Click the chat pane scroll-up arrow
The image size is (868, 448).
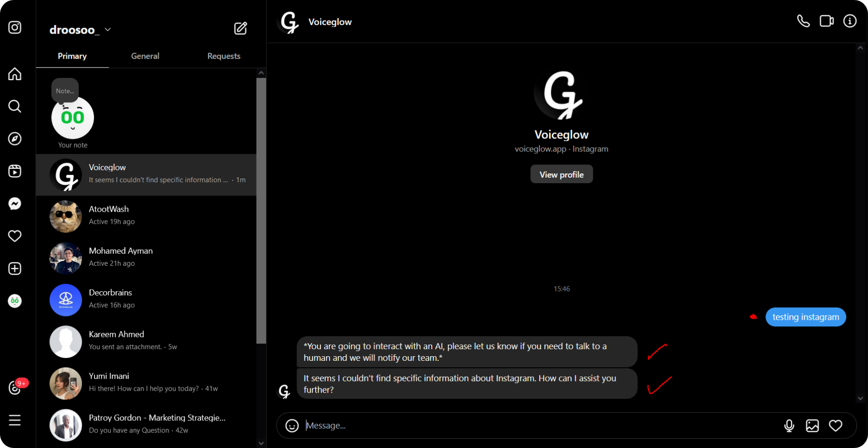[860, 48]
